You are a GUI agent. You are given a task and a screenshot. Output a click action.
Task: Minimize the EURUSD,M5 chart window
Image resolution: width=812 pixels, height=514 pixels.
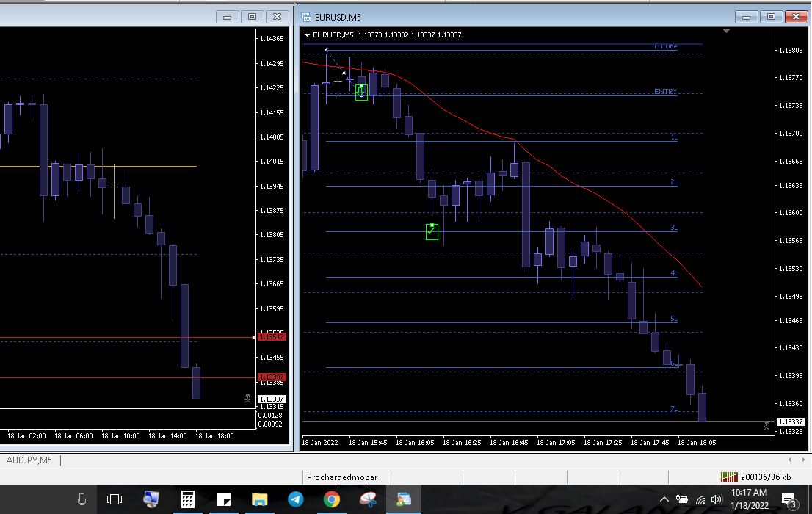coord(746,17)
